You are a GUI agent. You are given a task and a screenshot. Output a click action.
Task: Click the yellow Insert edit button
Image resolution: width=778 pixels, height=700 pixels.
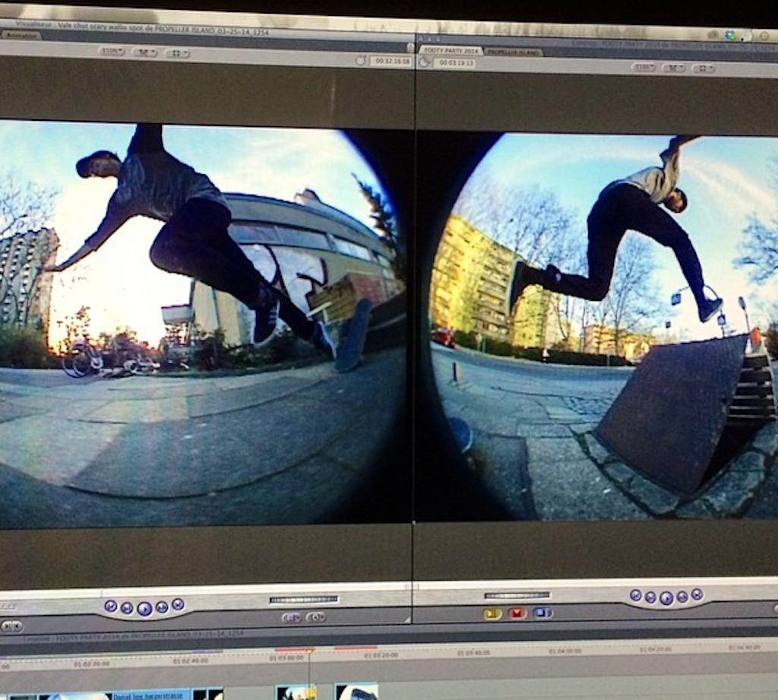pos(492,613)
